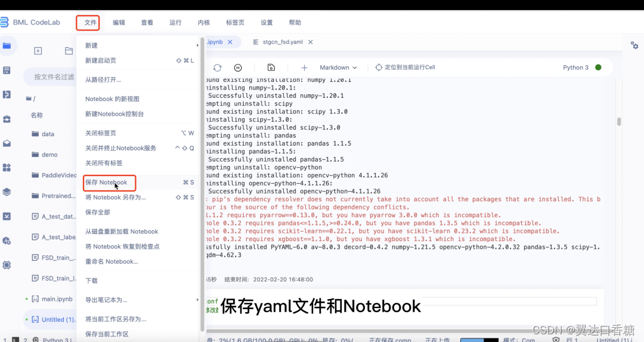644x342 pixels.
Task: Click the open envelope icon in left sidebar
Action: pyautogui.click(x=7, y=143)
